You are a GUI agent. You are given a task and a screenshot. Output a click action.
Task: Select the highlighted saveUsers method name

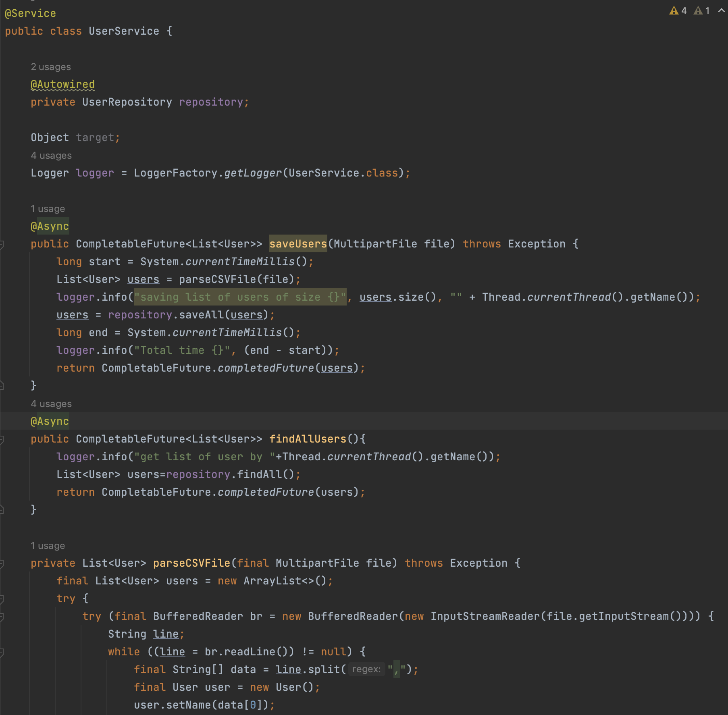pos(298,243)
